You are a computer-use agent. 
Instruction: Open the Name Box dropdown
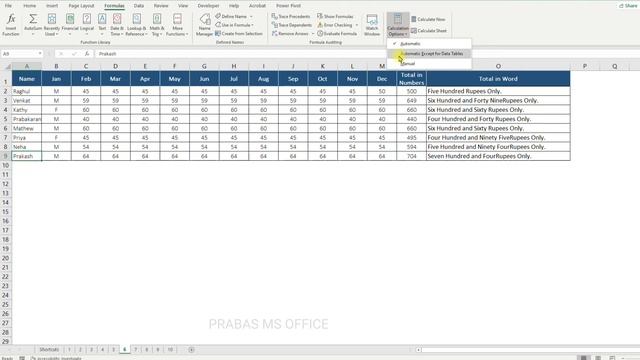[40, 53]
